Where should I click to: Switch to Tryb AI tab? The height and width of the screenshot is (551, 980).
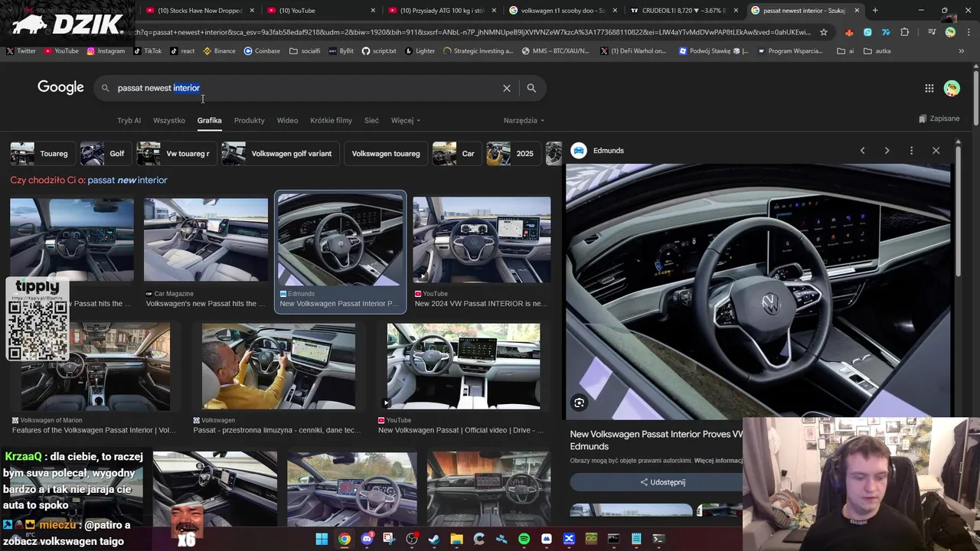click(x=129, y=120)
